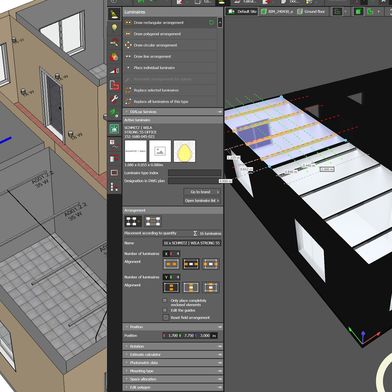Choose Draw circular arrangement
Viewport: 392px width, 392px height.
point(170,45)
